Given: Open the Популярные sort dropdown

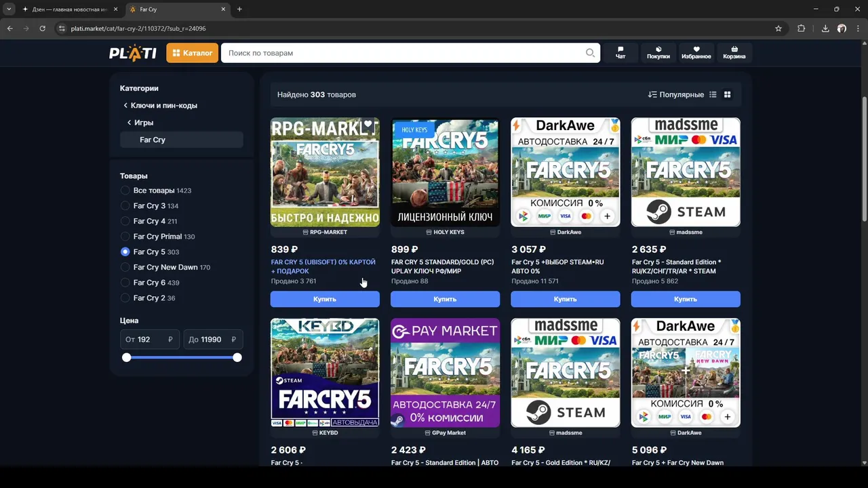Looking at the screenshot, I should pos(675,95).
